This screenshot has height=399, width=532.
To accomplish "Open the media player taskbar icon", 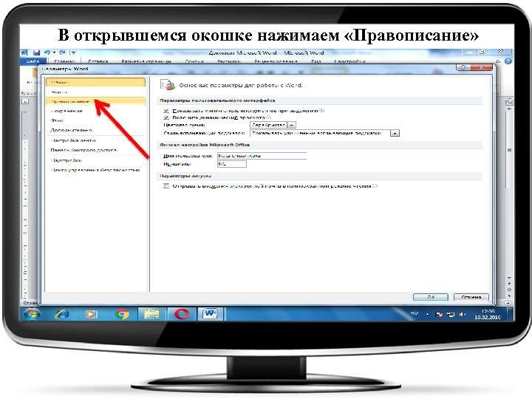I will tap(91, 315).
